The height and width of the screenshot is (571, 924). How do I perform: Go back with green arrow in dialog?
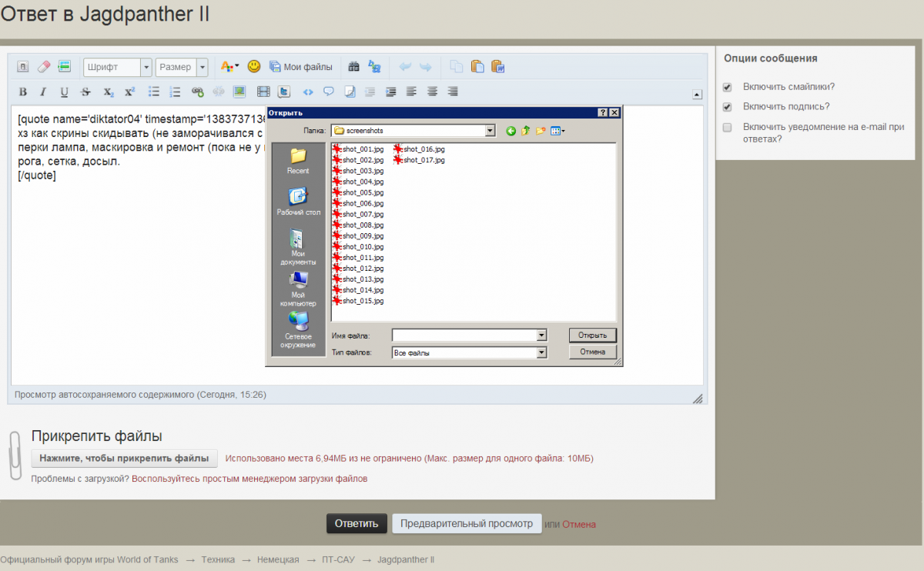511,131
